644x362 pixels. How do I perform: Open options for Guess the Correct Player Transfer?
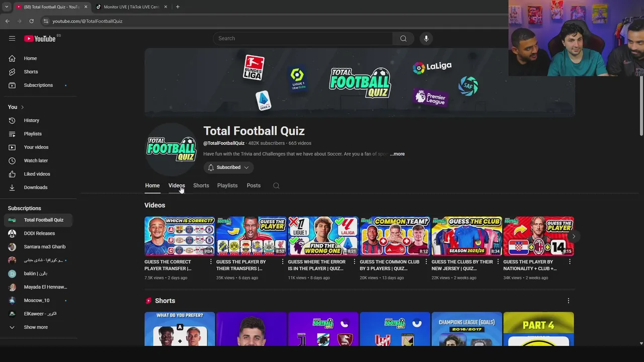click(x=211, y=261)
